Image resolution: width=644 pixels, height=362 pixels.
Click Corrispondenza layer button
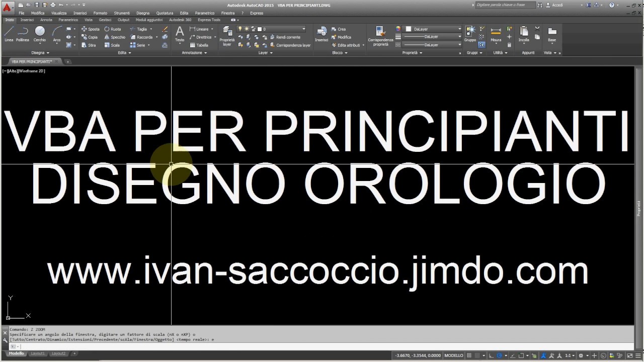point(290,45)
